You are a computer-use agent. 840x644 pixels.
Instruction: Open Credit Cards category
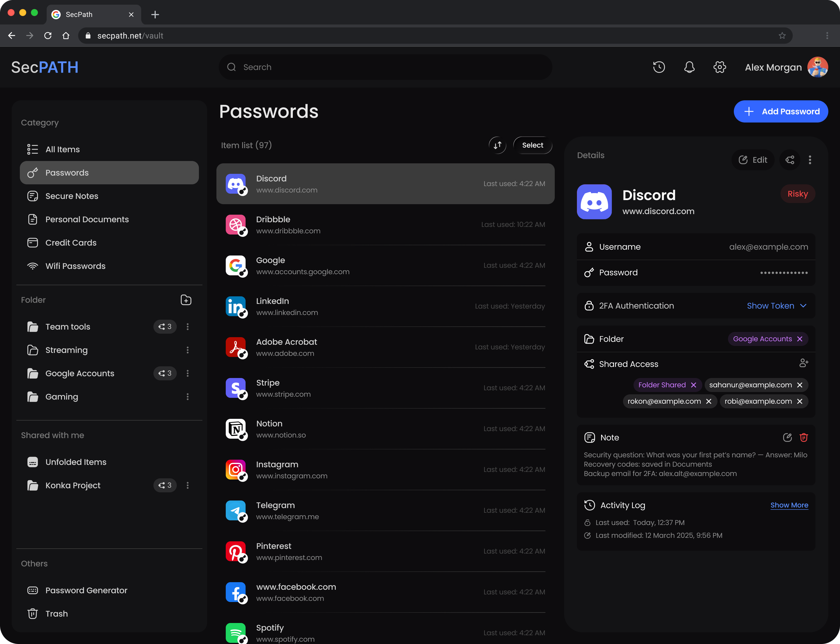pyautogui.click(x=109, y=243)
